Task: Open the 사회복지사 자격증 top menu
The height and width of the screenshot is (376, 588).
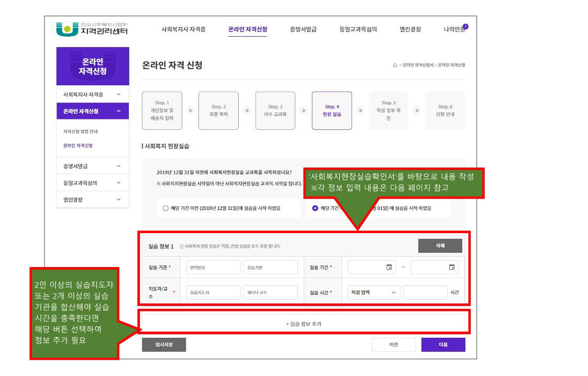Action: (183, 29)
